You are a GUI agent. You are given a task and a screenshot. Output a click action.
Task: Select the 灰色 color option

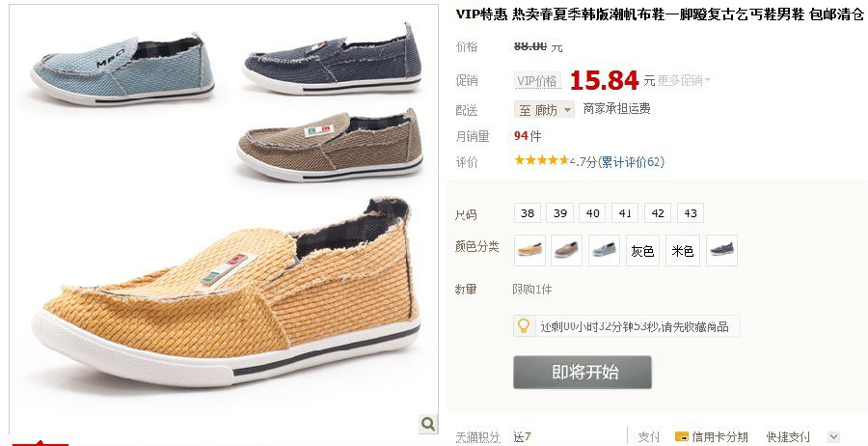642,250
